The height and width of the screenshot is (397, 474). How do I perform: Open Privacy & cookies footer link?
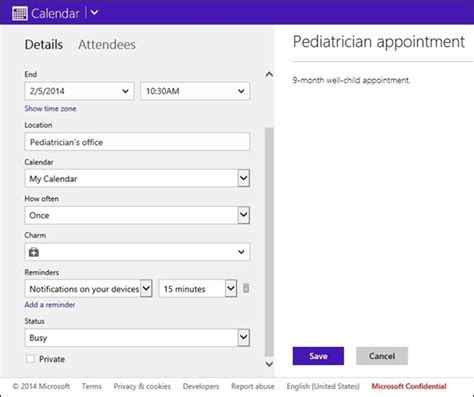click(x=142, y=386)
